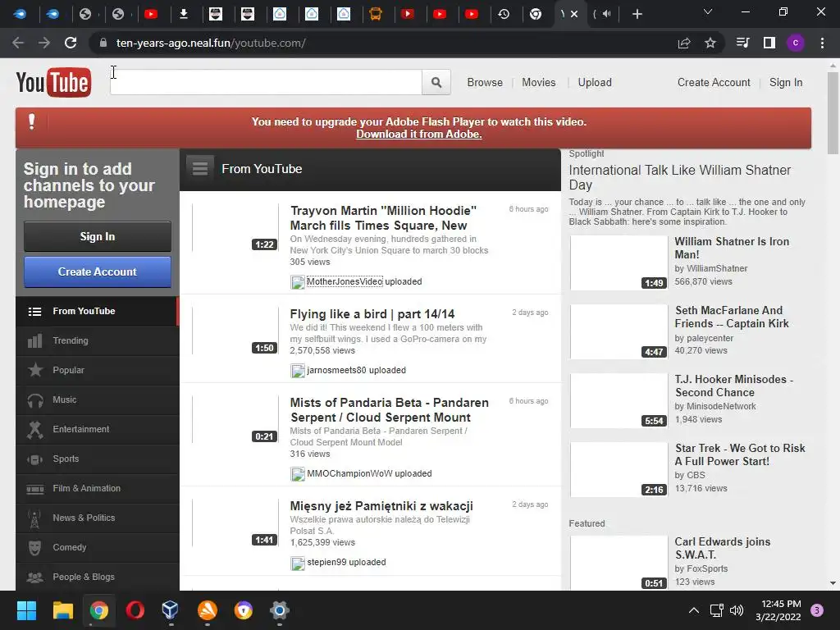Open T.J. Hooker Minisodes Second Chance
The width and height of the screenshot is (840, 630).
[733, 386]
